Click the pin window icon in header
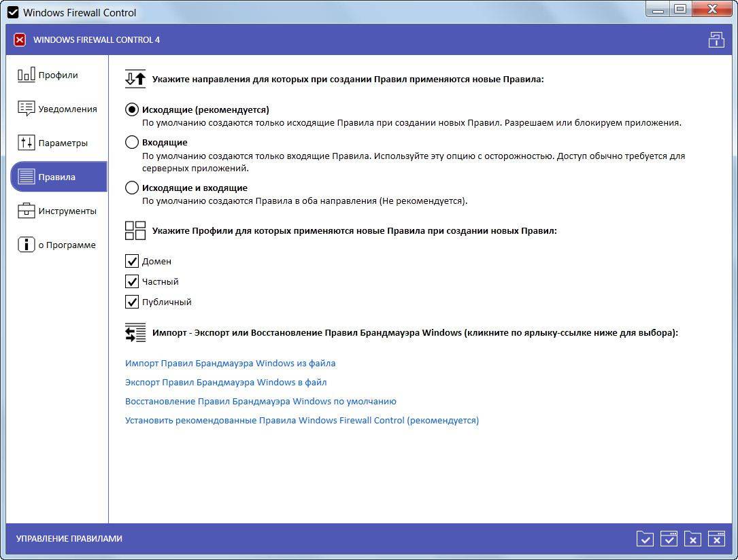Viewport: 738px width, 560px height. pos(716,40)
